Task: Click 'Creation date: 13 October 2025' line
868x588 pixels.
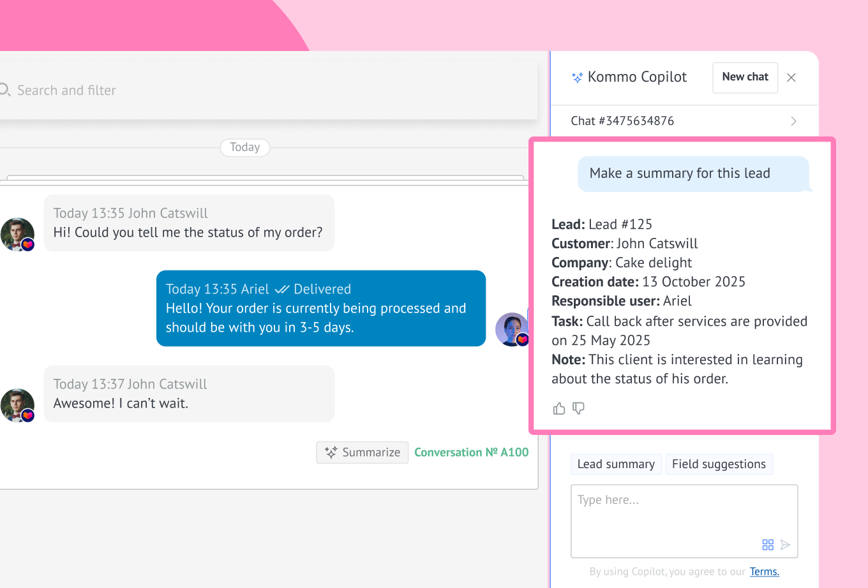Action: 648,282
